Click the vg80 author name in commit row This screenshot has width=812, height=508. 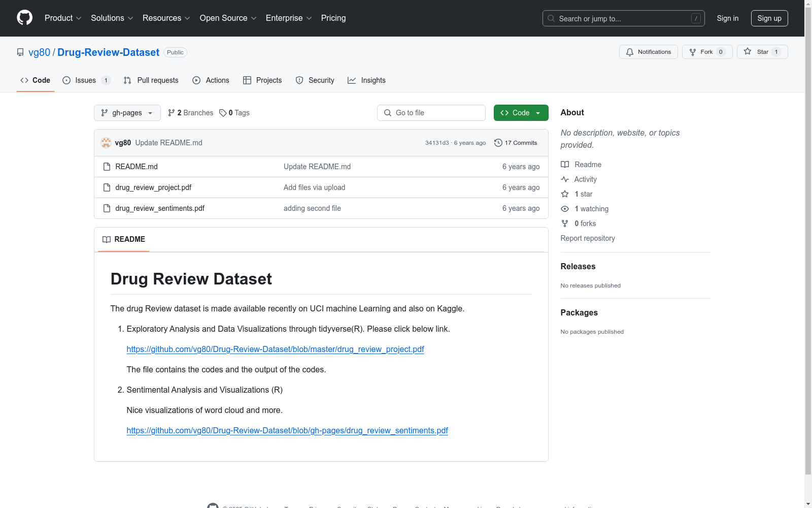click(123, 143)
